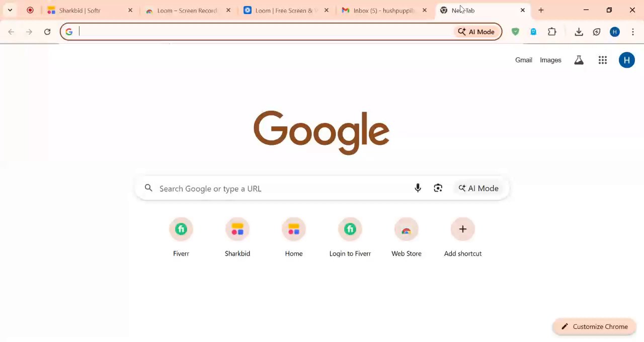Click the red recording indicator tab
Image resolution: width=644 pixels, height=342 pixels.
[x=30, y=10]
